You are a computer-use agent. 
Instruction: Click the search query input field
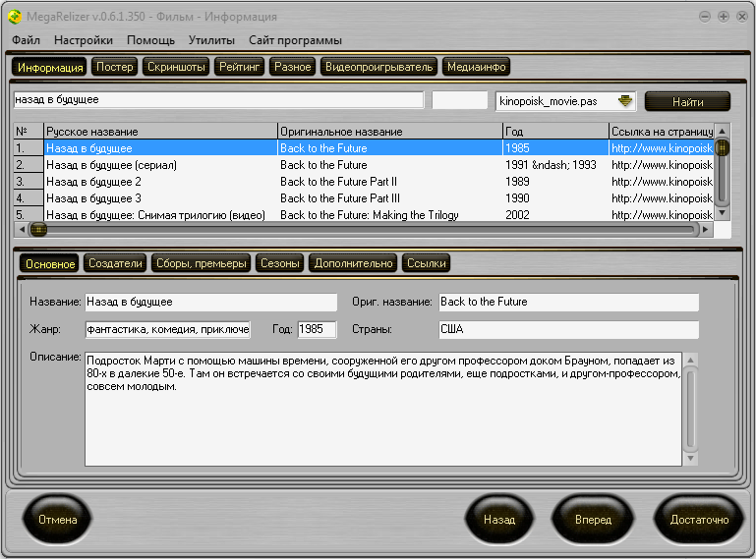pos(218,100)
